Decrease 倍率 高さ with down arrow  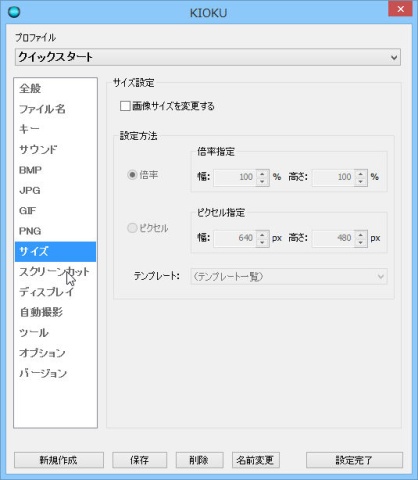[x=361, y=181]
